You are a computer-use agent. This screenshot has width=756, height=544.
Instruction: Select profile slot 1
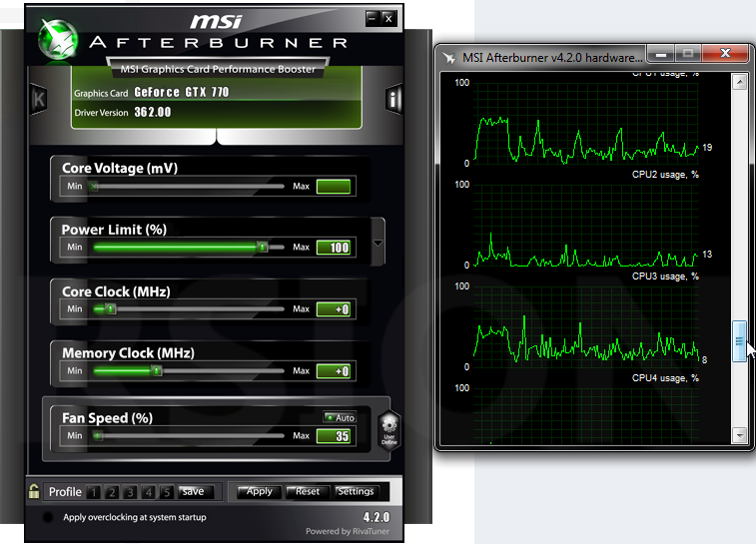pos(94,492)
